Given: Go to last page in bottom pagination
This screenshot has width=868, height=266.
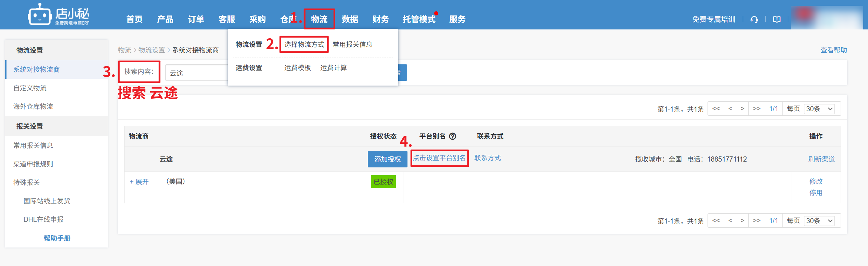Looking at the screenshot, I should (756, 220).
